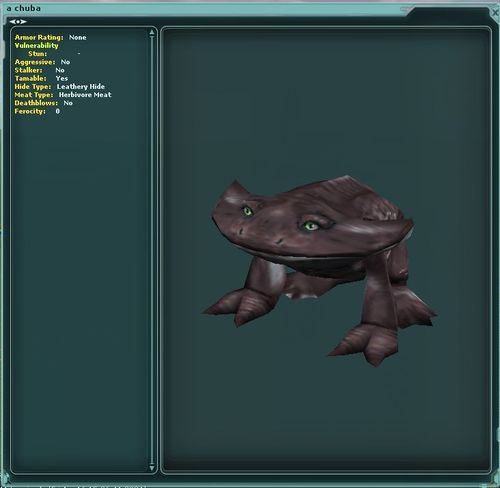This screenshot has height=488, width=500.
Task: Click the chuba creature model in viewer
Action: [320, 270]
